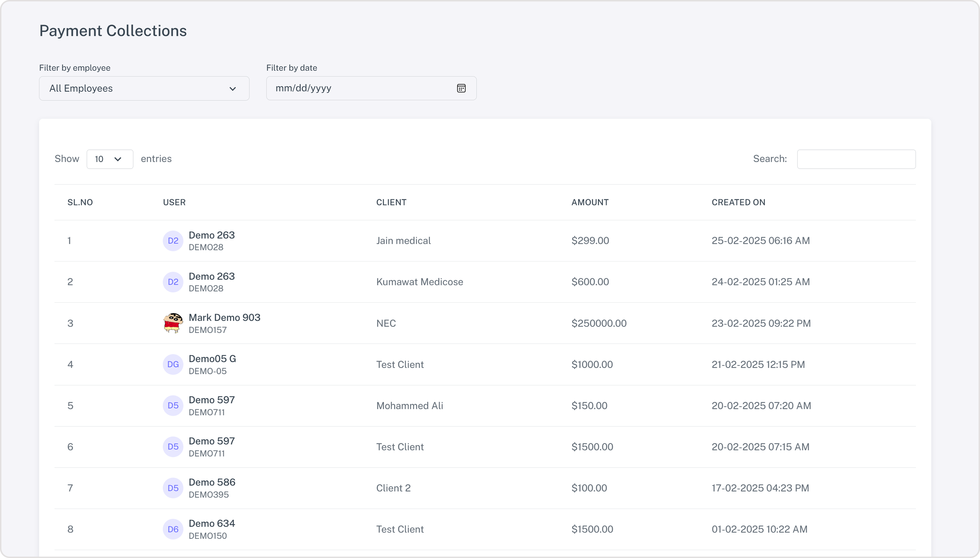Sort by the SL.NO column header
980x558 pixels.
tap(80, 202)
